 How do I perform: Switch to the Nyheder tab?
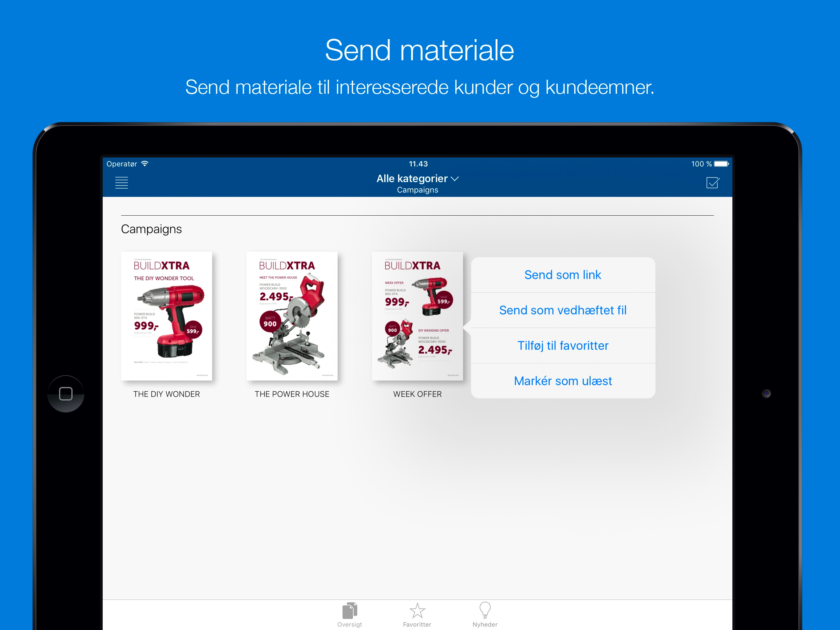pos(485,615)
